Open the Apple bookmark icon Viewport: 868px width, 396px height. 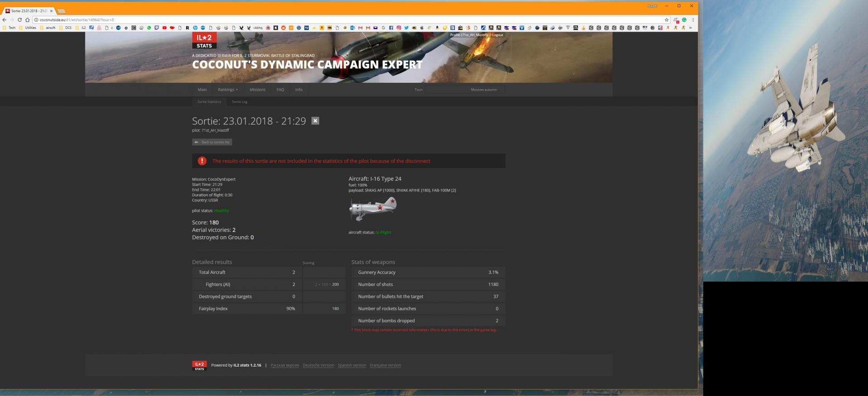(x=422, y=28)
